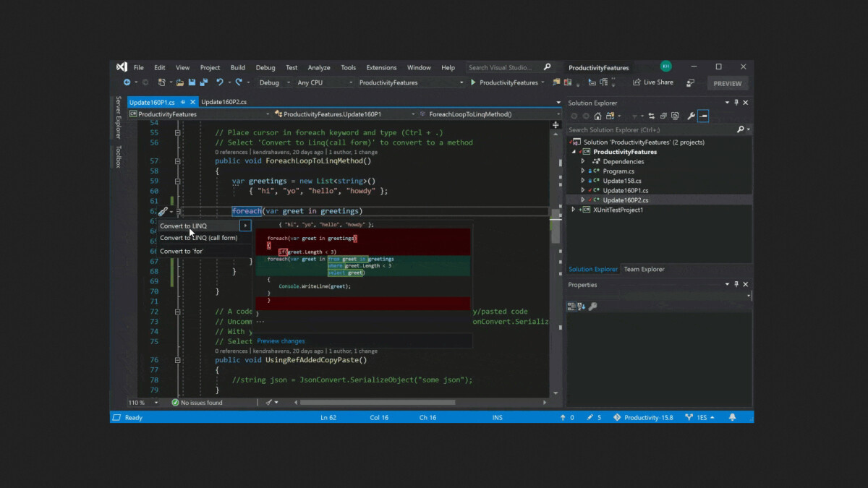The width and height of the screenshot is (868, 488).
Task: Enable Preview Selected Items toggle
Action: click(703, 115)
